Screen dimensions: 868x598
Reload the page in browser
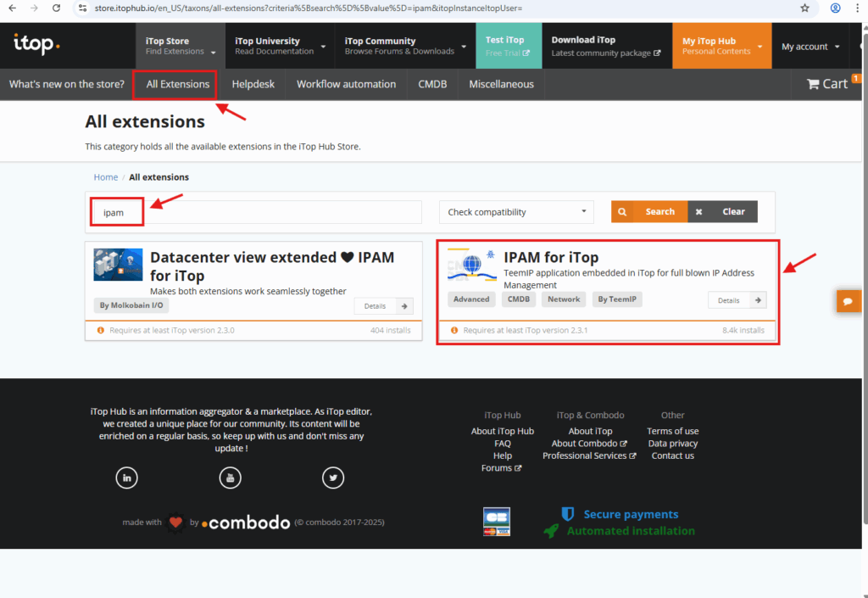tap(56, 8)
